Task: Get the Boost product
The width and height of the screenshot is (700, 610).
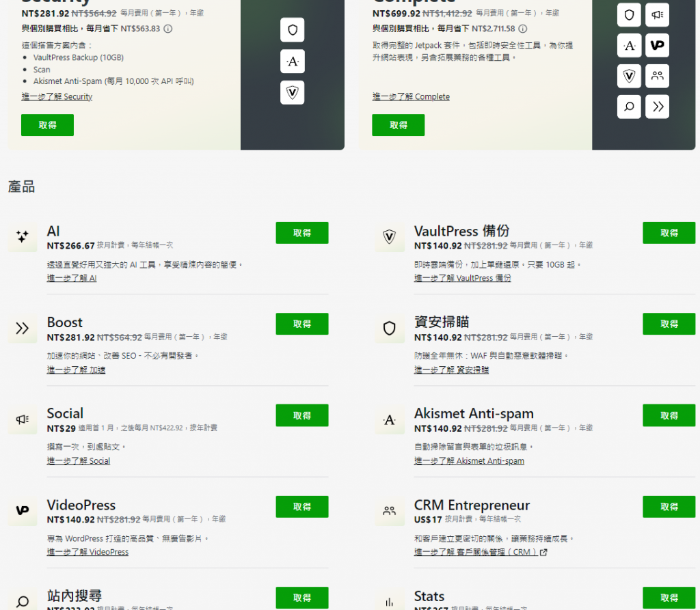Action: [301, 324]
